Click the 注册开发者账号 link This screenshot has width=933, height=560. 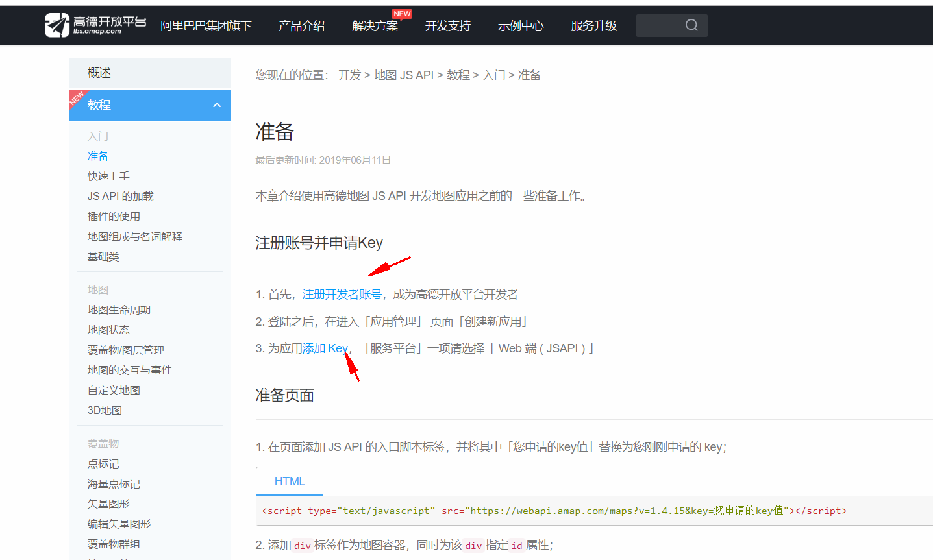(x=342, y=295)
